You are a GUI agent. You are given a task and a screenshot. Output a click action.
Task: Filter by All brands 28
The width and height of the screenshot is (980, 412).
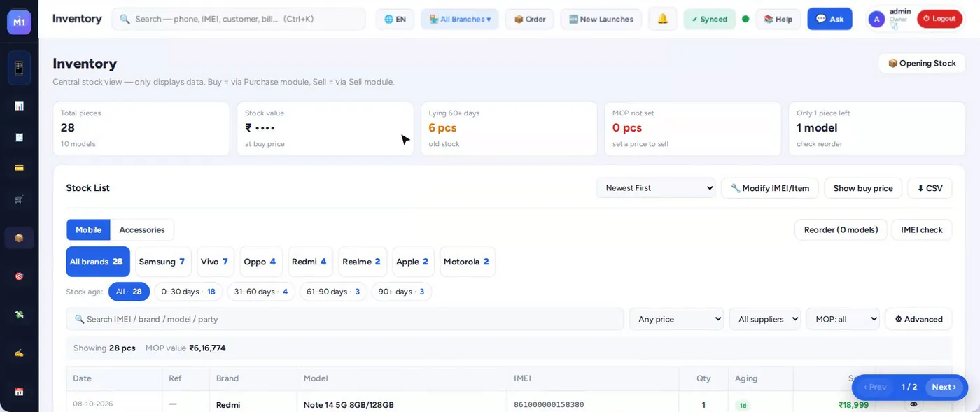coord(98,262)
